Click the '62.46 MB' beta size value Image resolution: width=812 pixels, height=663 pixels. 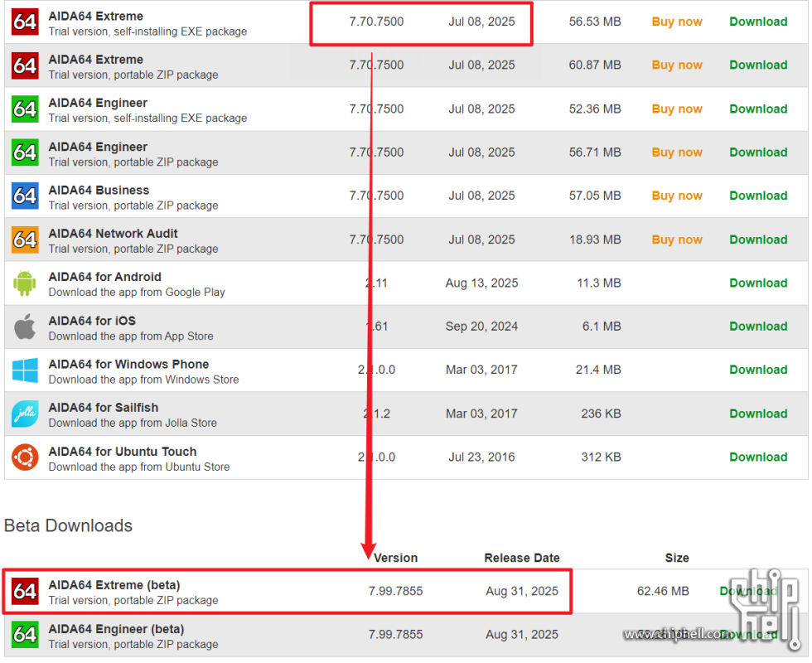663,592
